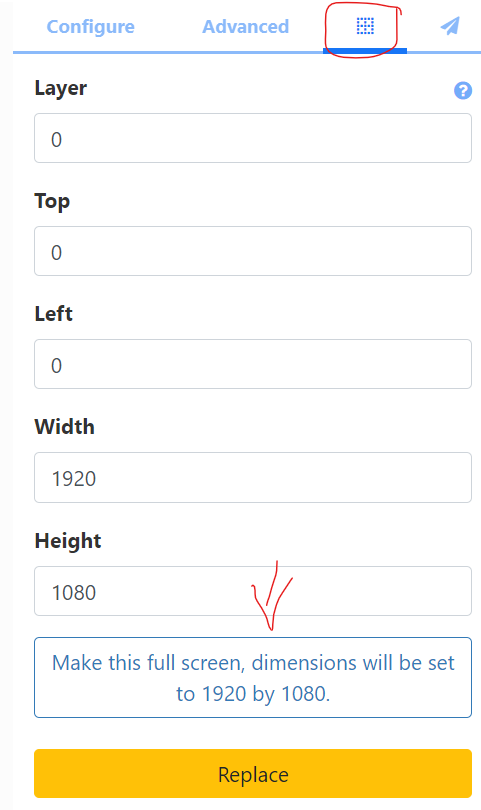Click the 0 value inside the Layer box

click(x=56, y=139)
